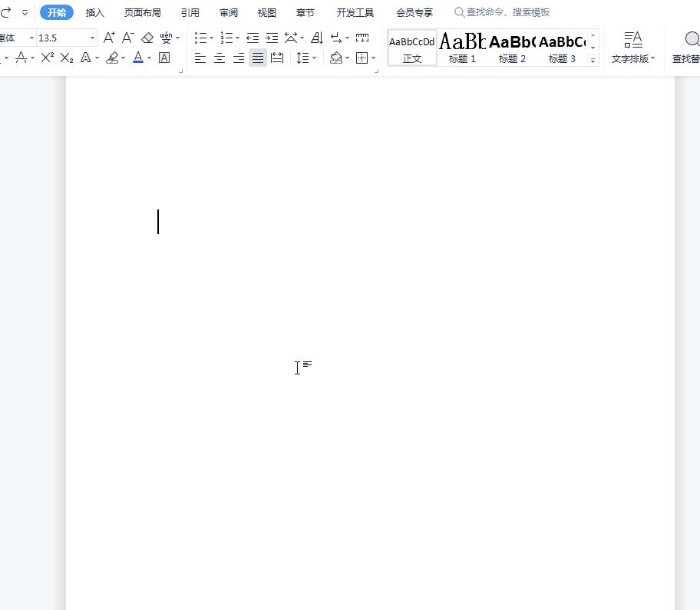Click the font size field showing 13.5
This screenshot has width=700, height=610.
pyautogui.click(x=62, y=38)
